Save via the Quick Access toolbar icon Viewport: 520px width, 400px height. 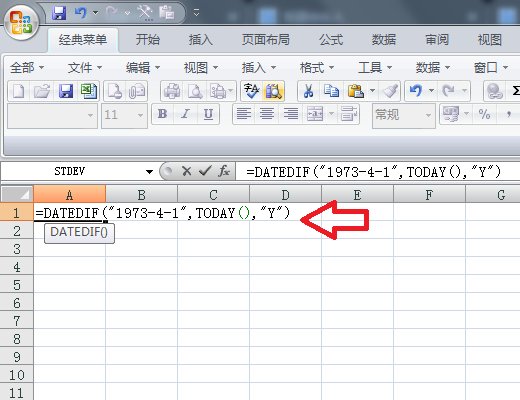(59, 13)
